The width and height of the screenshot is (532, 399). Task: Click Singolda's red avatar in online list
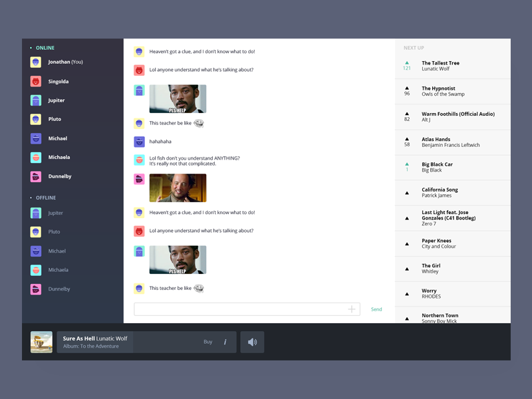click(x=36, y=81)
